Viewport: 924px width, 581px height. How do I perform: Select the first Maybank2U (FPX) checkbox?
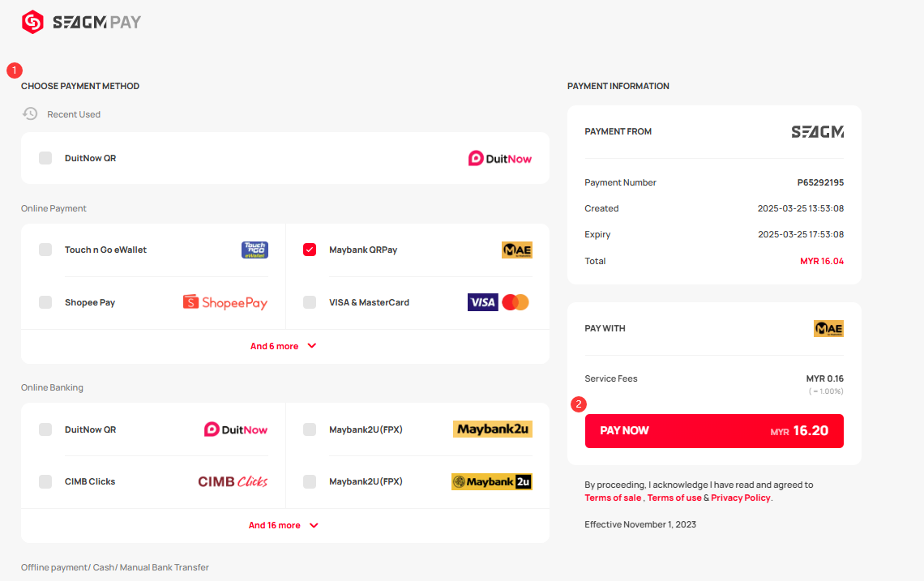(x=310, y=429)
